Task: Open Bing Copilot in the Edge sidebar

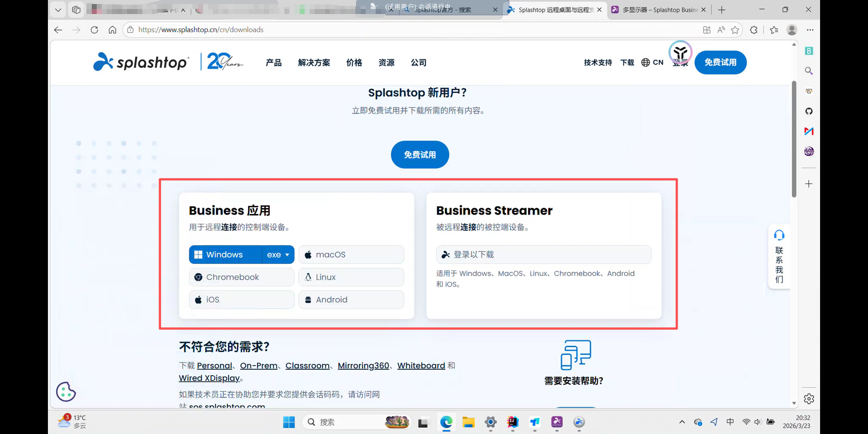Action: (x=809, y=51)
